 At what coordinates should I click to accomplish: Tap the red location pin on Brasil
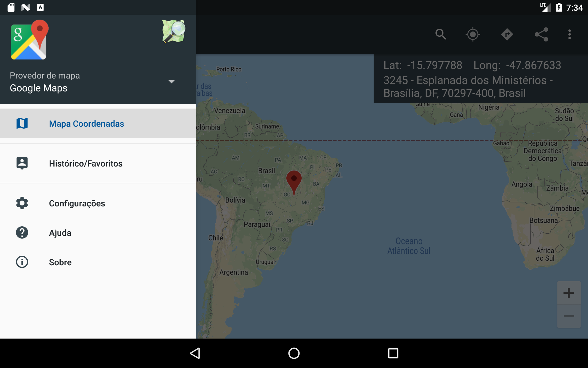pyautogui.click(x=294, y=183)
